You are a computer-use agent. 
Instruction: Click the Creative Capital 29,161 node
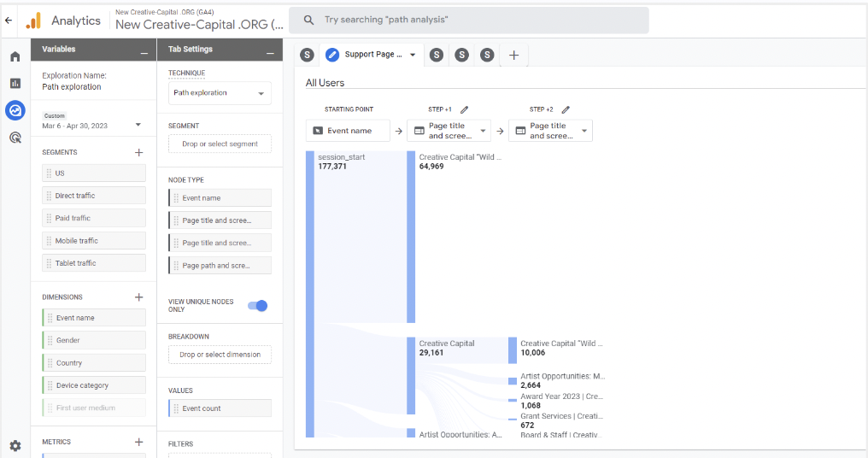pos(411,375)
